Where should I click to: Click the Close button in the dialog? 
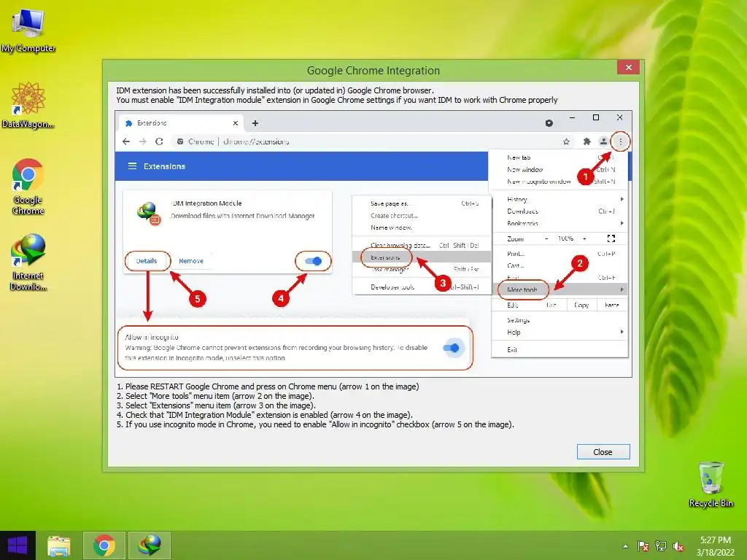pyautogui.click(x=603, y=452)
